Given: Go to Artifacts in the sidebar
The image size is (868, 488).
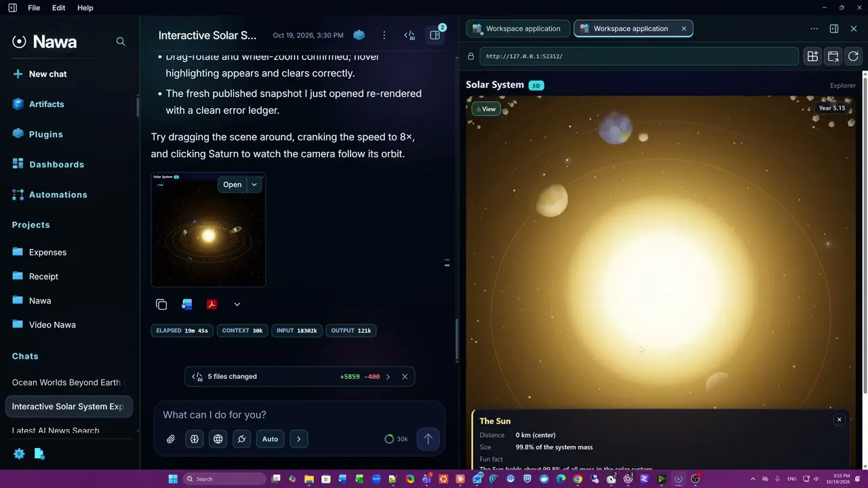Looking at the screenshot, I should point(39,104).
